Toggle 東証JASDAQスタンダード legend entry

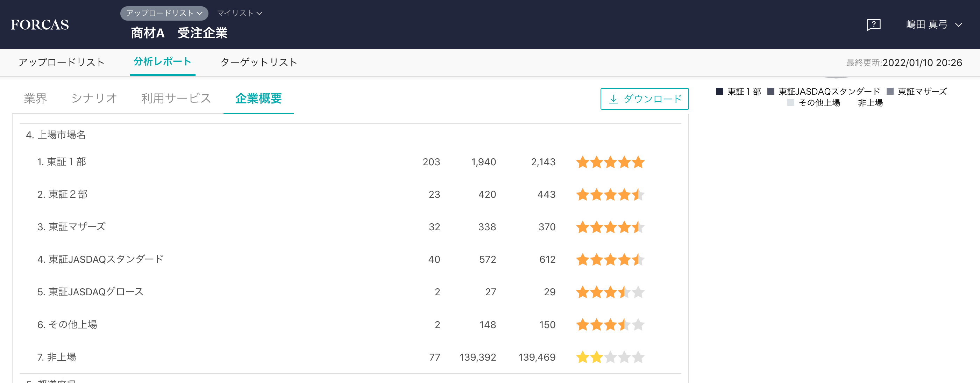coord(829,92)
